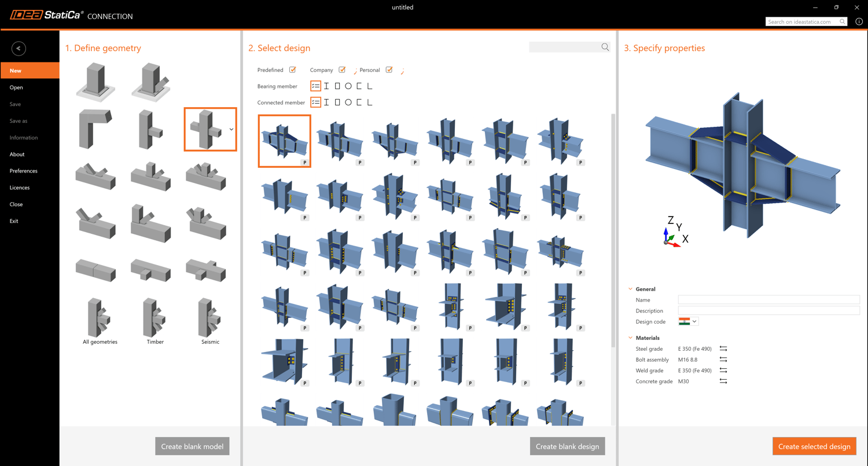Filter Connected member by angle L section
Screen dimensions: 868x466
click(370, 102)
